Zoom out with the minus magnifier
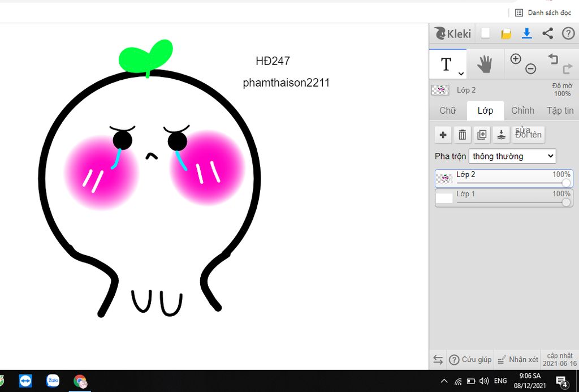Viewport: 579px width, 392px height. click(x=530, y=68)
